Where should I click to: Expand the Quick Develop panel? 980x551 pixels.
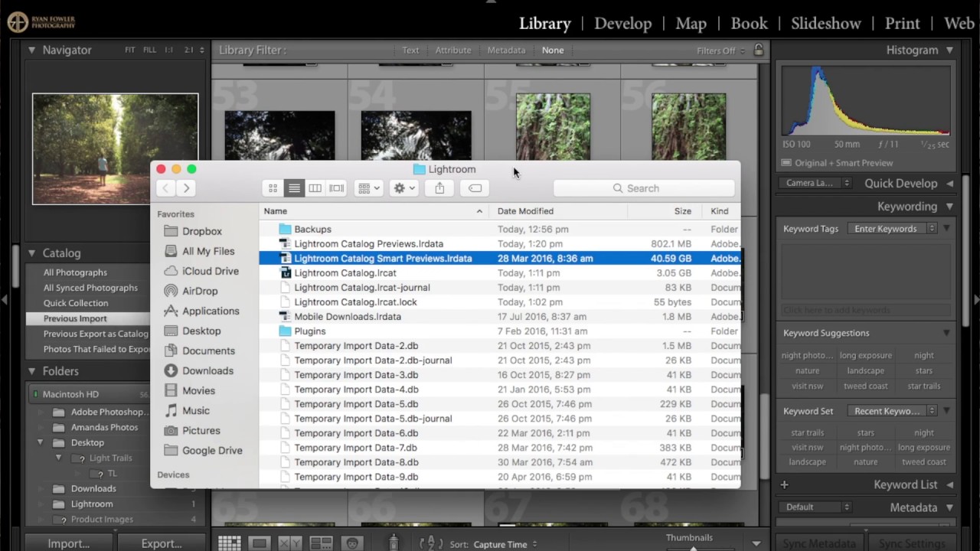(x=949, y=184)
